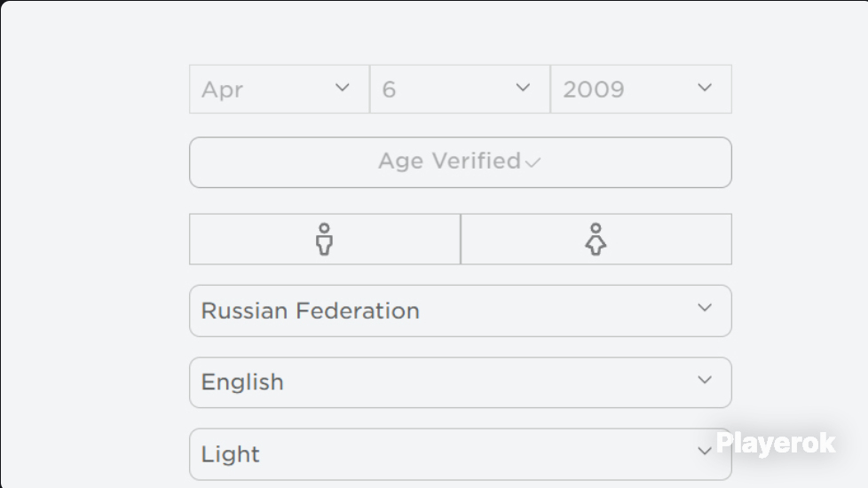This screenshot has width=868, height=488.
Task: Click the Playerok watermark logo
Action: pyautogui.click(x=776, y=443)
